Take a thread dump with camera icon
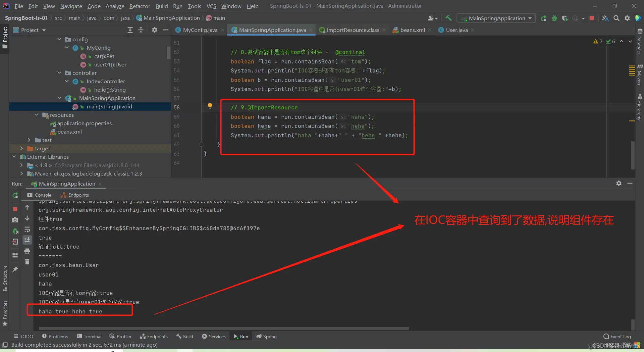Viewport: 644px width, 352px height. click(15, 220)
